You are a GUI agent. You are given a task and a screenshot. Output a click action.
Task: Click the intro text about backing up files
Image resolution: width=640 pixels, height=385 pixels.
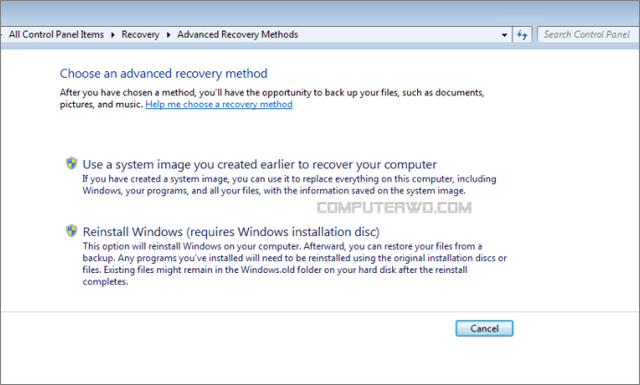272,98
